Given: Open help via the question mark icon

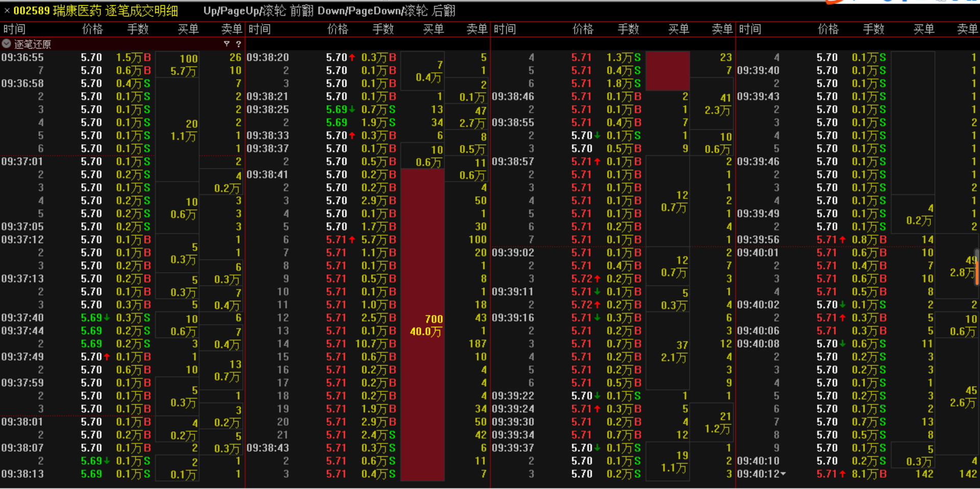Looking at the screenshot, I should pyautogui.click(x=238, y=44).
